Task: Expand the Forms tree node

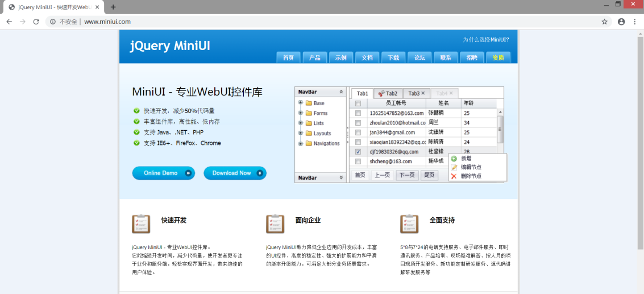Action: coord(301,113)
